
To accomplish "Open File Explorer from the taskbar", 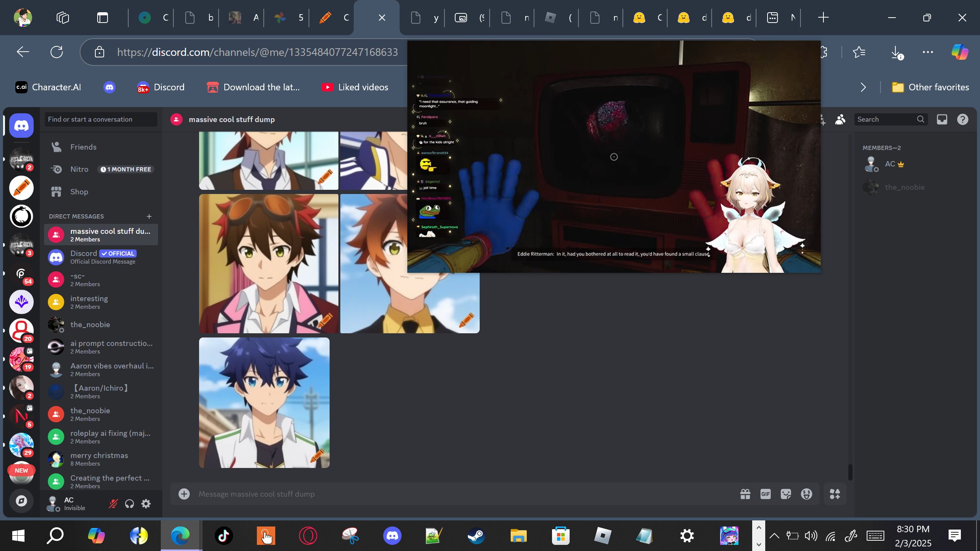I will coord(518,536).
